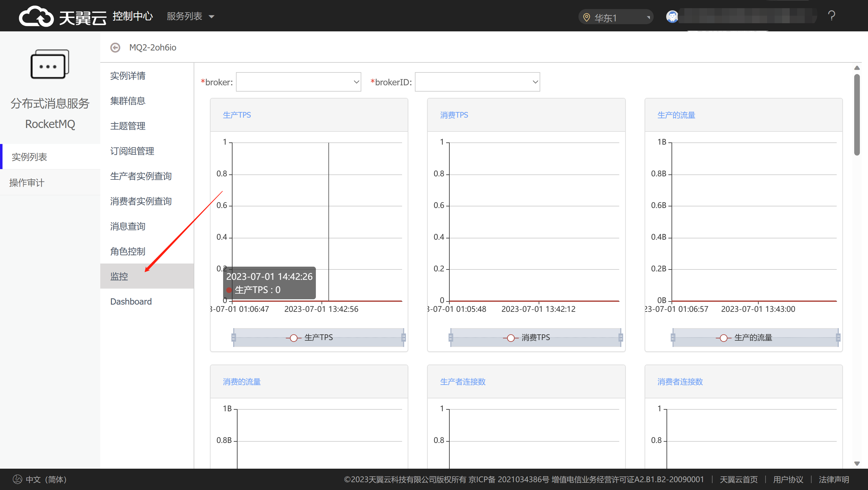Open 天翼云首页 footer link
Screen dimensions: 868x490
tap(738, 479)
